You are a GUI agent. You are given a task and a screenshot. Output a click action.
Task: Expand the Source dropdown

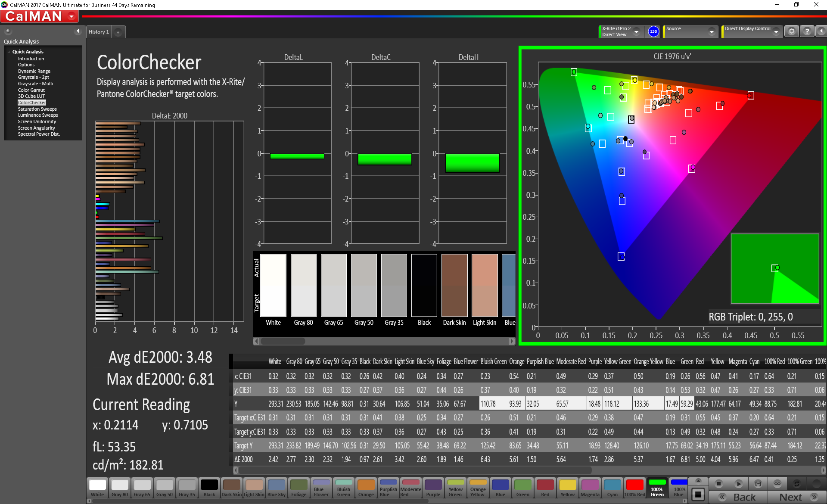click(x=712, y=31)
